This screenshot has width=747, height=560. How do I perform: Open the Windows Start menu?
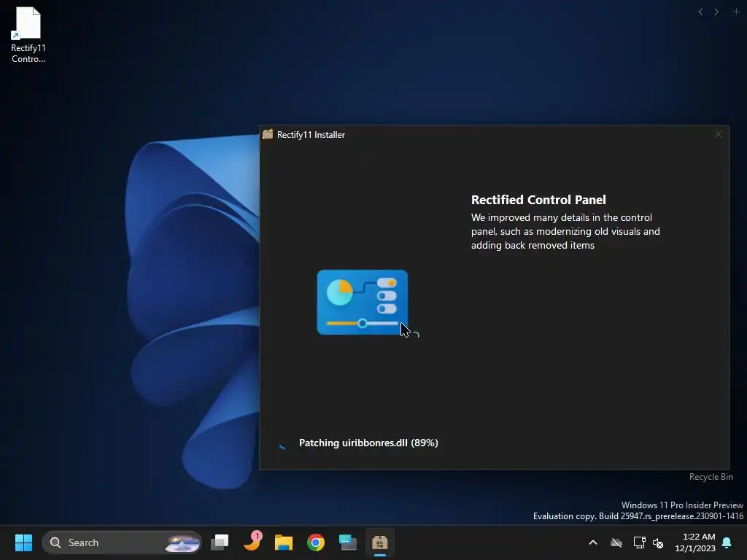point(23,542)
